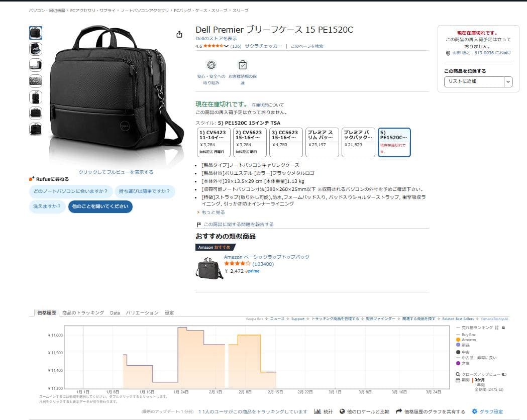
Task: Click the share arrow for 価格履歴のグラフを共有する
Action: pos(399,411)
